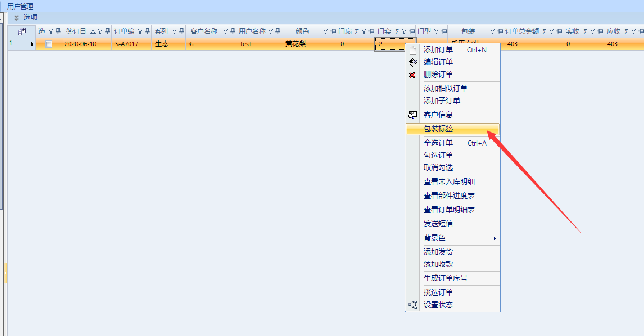This screenshot has height=336, width=644.
Task: Click the grid column chooser icon
Action: [x=22, y=31]
